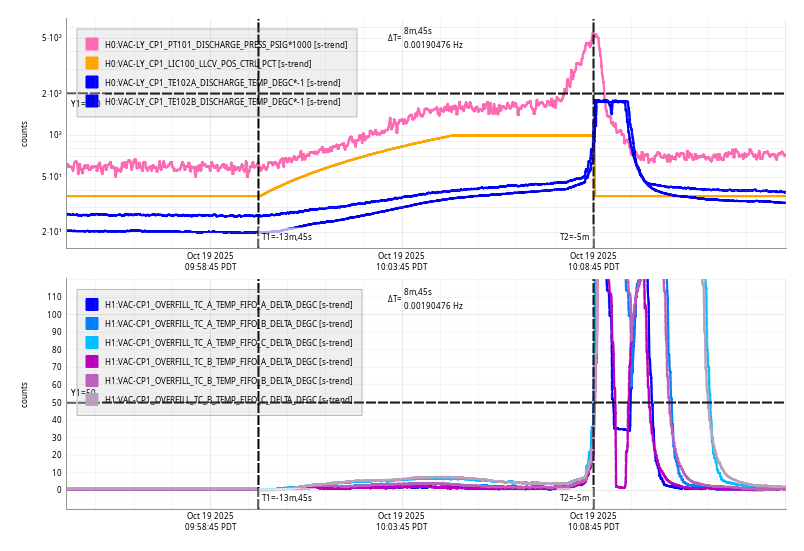Click the Y1=50 cursor label in bottom plot
The height and width of the screenshot is (551, 804).
pyautogui.click(x=82, y=393)
